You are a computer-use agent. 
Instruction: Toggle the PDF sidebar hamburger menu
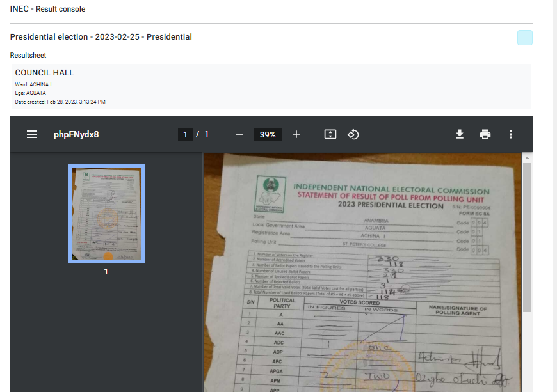(x=32, y=134)
